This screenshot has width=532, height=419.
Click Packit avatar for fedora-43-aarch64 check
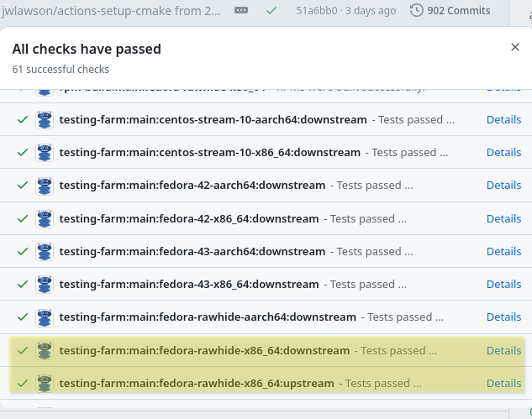pyautogui.click(x=45, y=252)
